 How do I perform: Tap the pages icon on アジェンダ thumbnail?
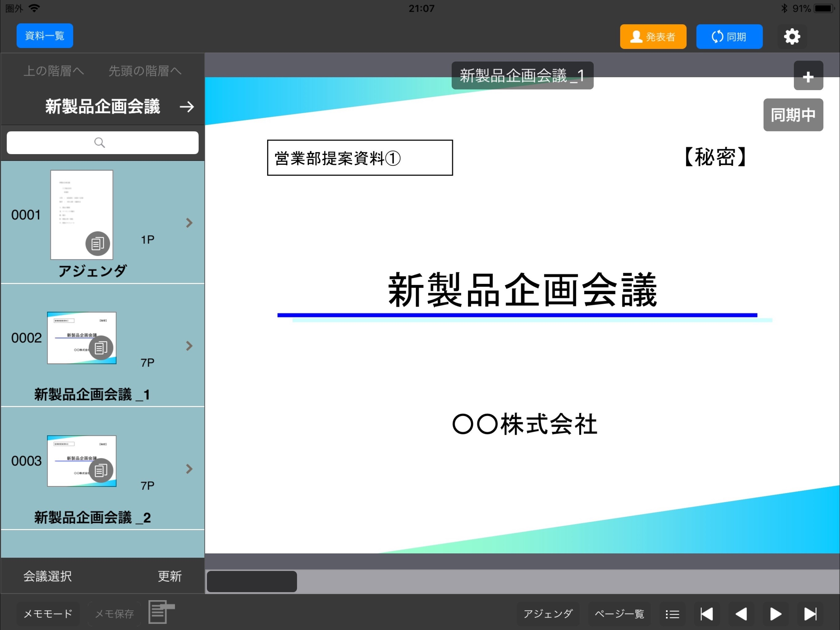point(97,244)
